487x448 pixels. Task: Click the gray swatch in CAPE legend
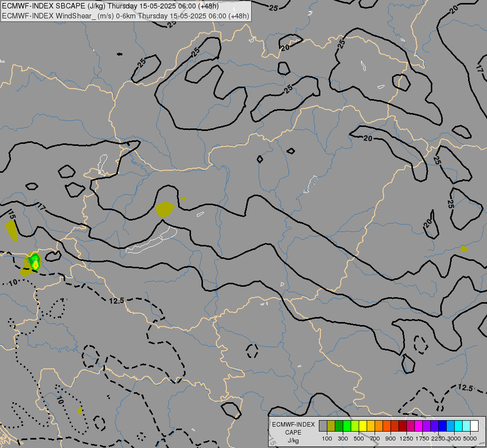point(323,426)
